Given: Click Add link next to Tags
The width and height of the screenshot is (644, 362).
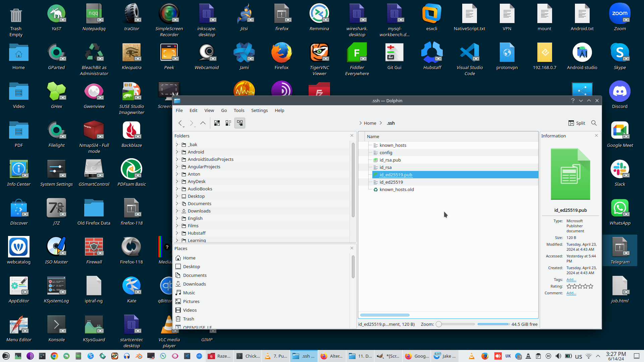Looking at the screenshot, I should [x=571, y=280].
